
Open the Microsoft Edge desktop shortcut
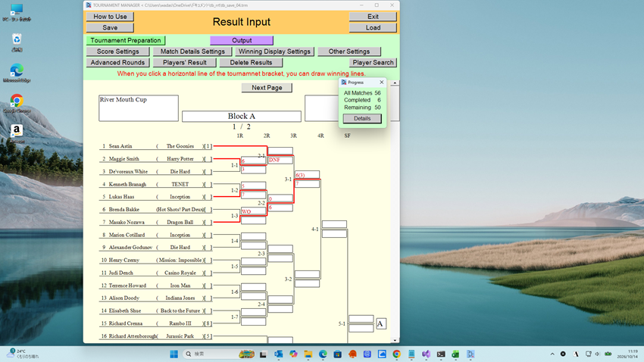tap(17, 73)
